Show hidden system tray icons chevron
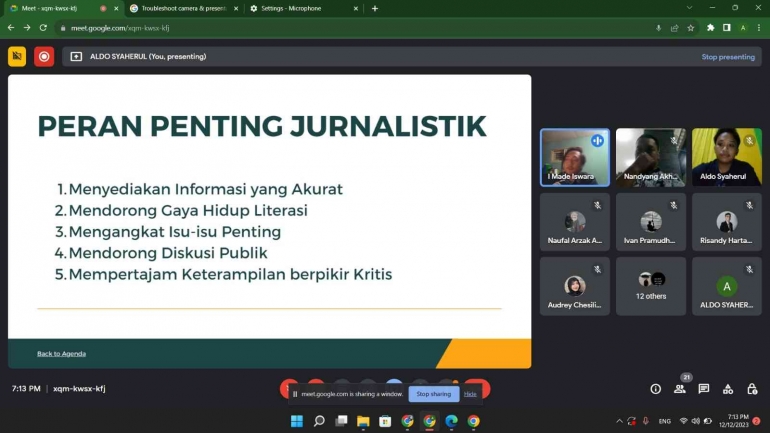The image size is (770, 433). pyautogui.click(x=619, y=421)
